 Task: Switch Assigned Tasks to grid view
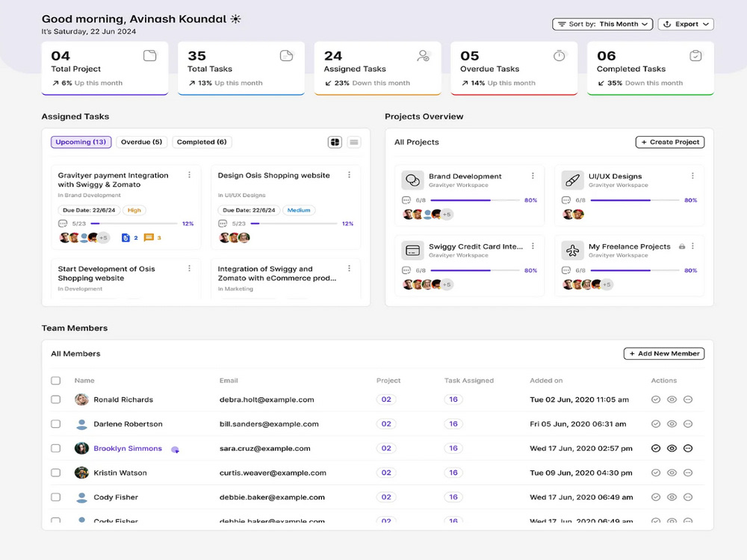point(335,142)
